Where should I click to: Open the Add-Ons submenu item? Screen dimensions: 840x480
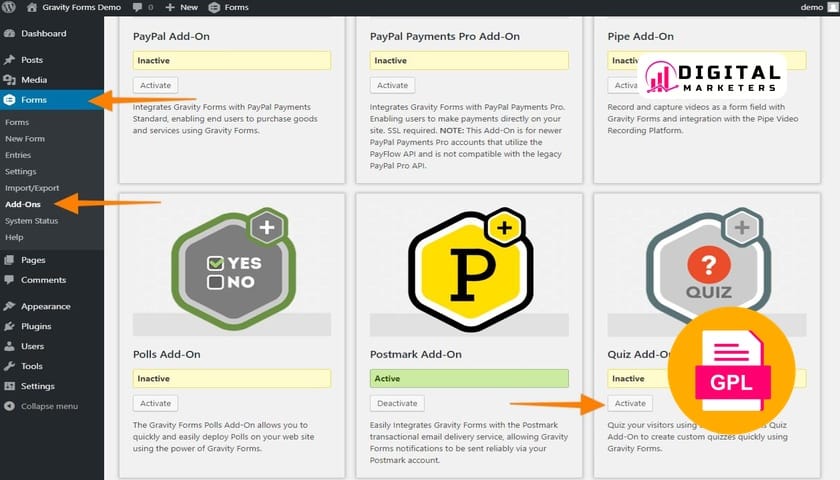tap(22, 204)
